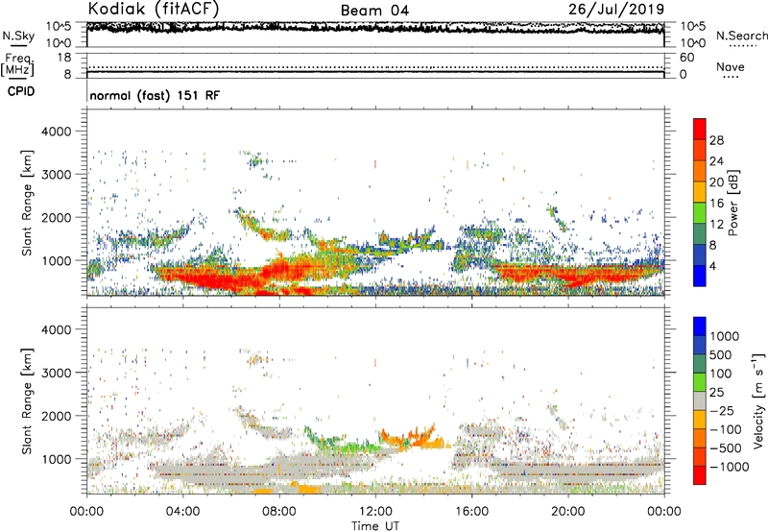Click the '4000' tick on power panel
Screen dimensions: 768x532
pyautogui.click(x=56, y=132)
